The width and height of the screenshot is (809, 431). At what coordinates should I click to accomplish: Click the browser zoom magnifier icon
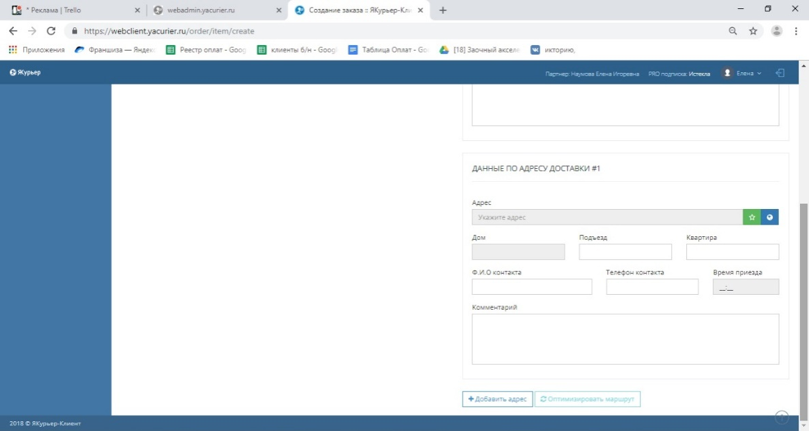coord(733,31)
